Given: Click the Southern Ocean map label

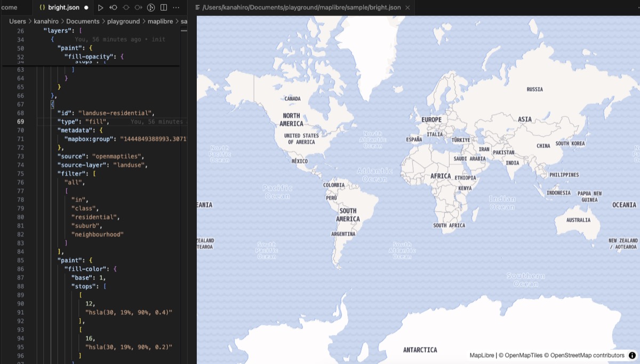Looking at the screenshot, I should tap(526, 280).
